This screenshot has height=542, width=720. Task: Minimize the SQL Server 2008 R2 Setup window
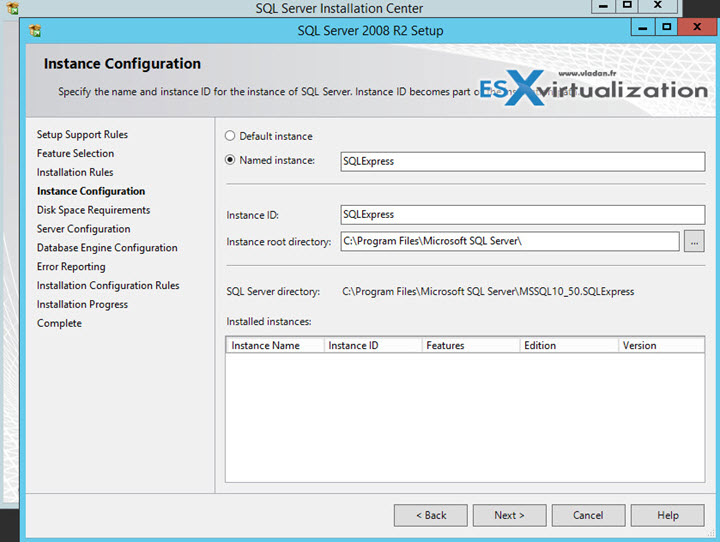tap(643, 28)
